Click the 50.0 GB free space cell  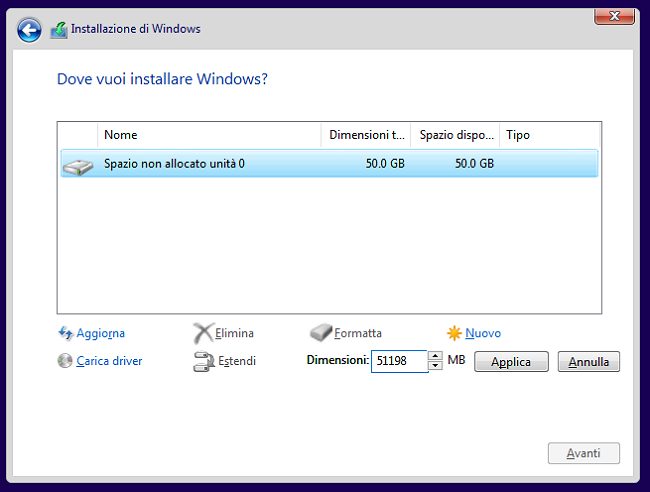point(475,164)
